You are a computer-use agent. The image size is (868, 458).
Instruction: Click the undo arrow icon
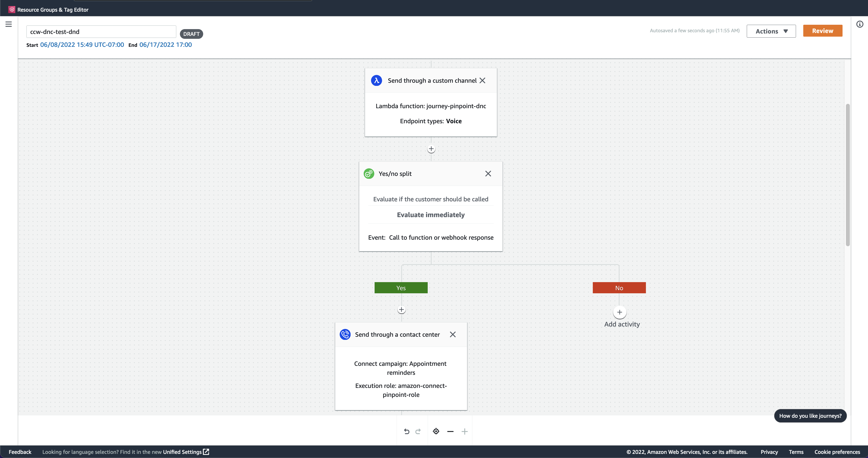[x=406, y=431]
